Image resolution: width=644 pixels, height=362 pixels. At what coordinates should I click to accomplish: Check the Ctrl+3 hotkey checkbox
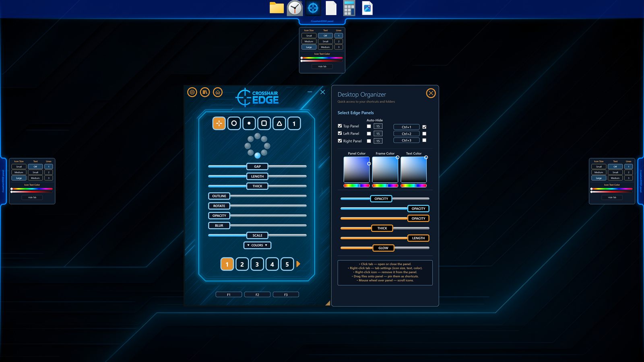pos(424,140)
